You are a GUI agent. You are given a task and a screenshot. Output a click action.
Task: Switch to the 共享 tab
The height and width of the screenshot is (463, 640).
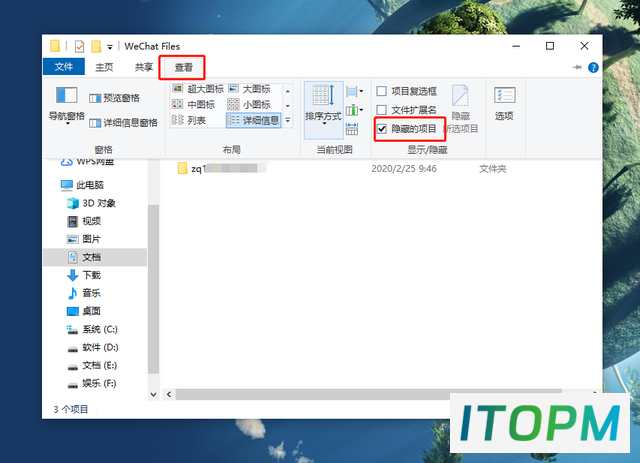tap(144, 67)
